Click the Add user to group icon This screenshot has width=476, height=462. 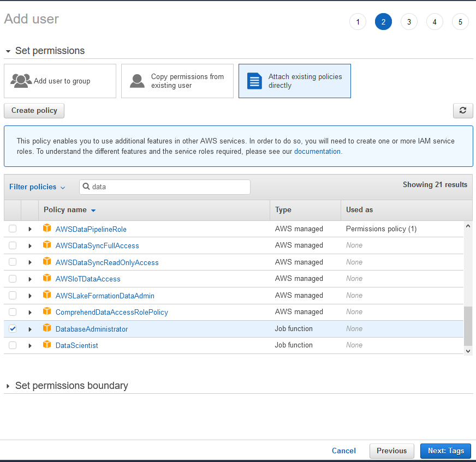(21, 81)
